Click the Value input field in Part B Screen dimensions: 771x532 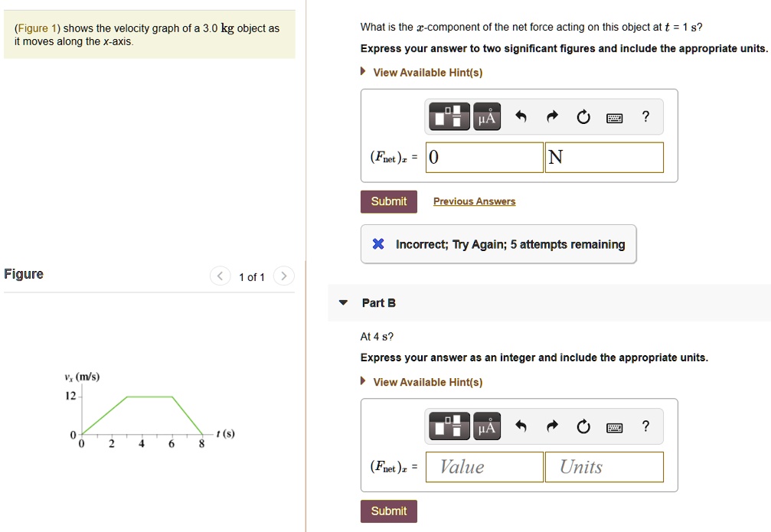point(484,467)
